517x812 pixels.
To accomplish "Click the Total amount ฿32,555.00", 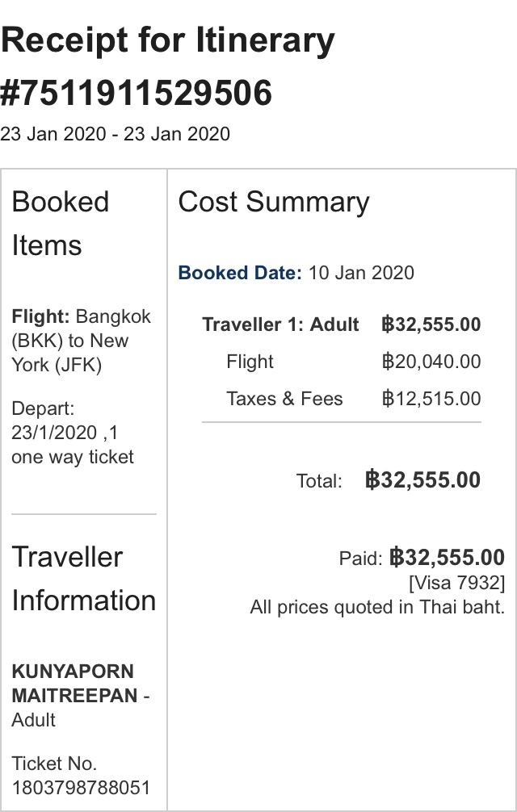I will (422, 480).
